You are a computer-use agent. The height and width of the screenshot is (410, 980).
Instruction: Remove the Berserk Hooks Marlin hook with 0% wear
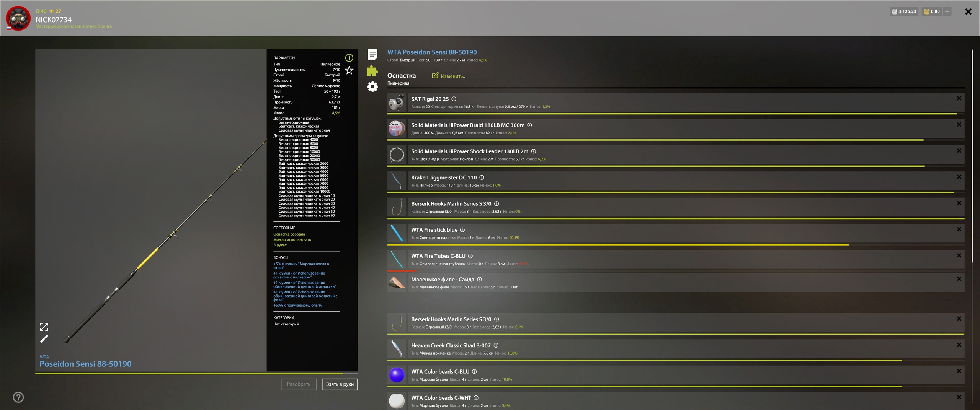coord(959,203)
